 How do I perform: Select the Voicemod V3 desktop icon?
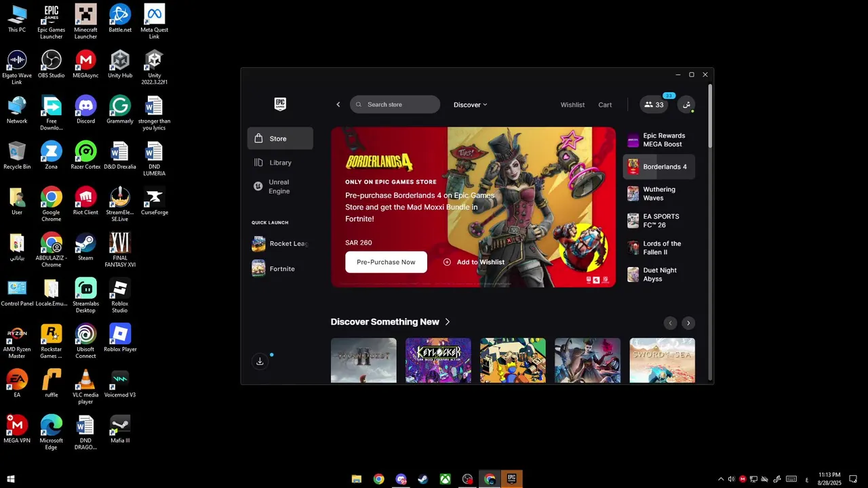point(120,383)
